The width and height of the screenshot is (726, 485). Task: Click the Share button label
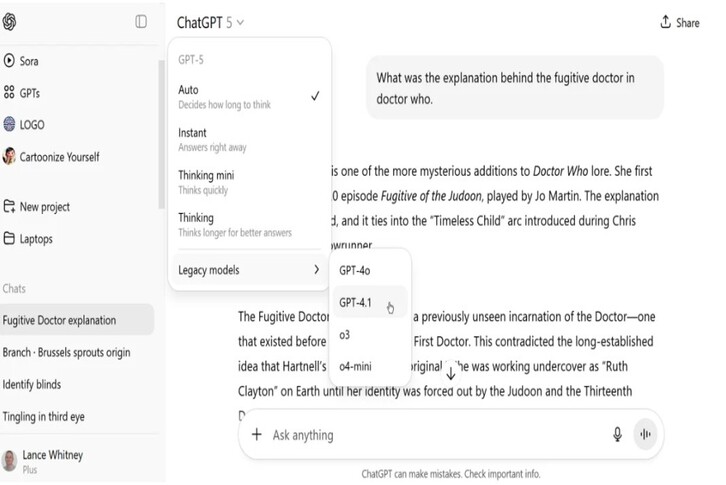click(x=688, y=23)
